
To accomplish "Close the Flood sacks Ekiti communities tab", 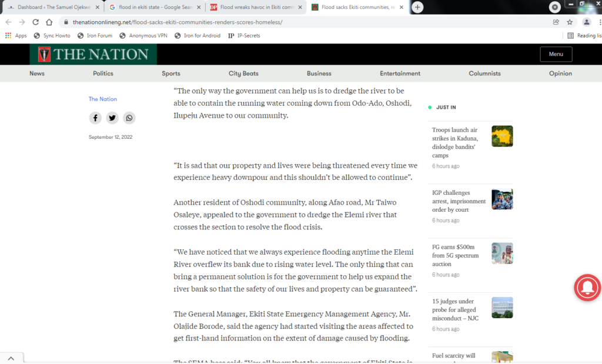I will pyautogui.click(x=402, y=7).
